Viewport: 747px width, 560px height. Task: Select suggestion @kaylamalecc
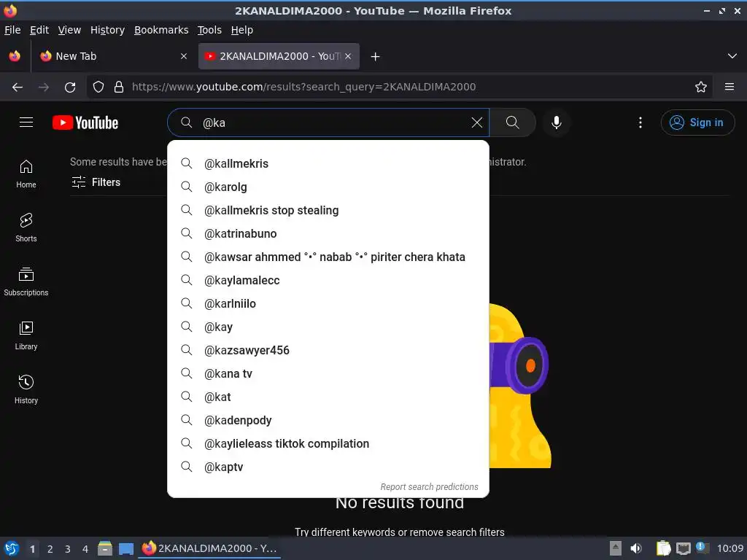pyautogui.click(x=328, y=280)
